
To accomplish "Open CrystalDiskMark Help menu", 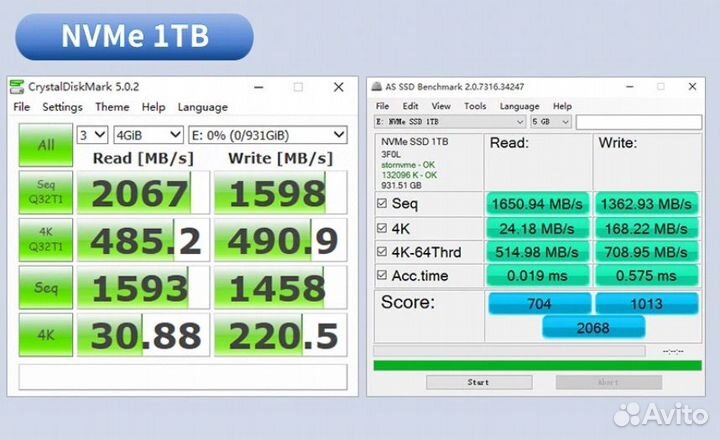I will click(153, 107).
